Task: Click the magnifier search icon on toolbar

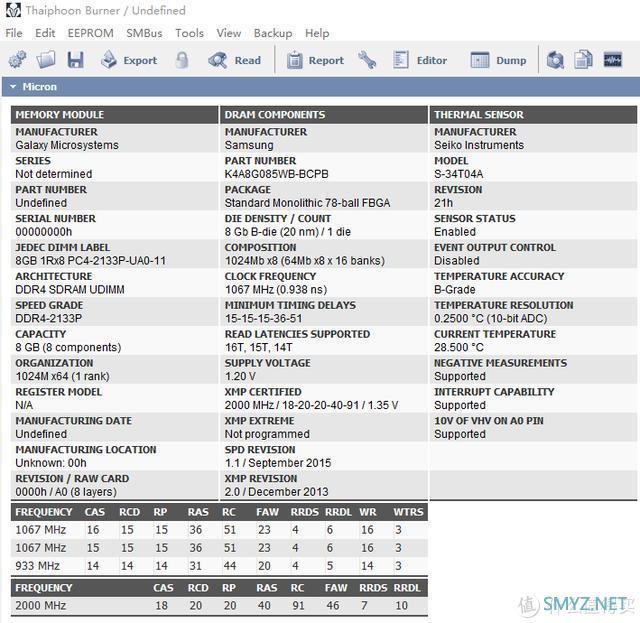Action: pos(555,60)
